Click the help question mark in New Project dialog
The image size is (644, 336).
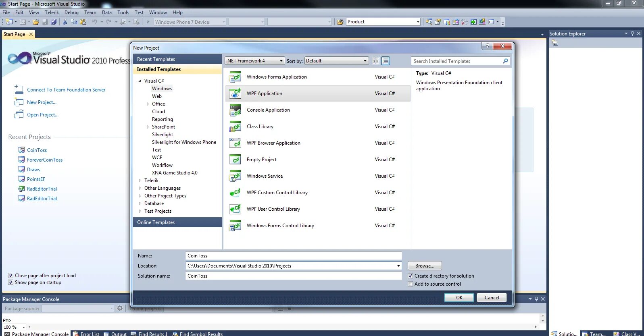[487, 46]
